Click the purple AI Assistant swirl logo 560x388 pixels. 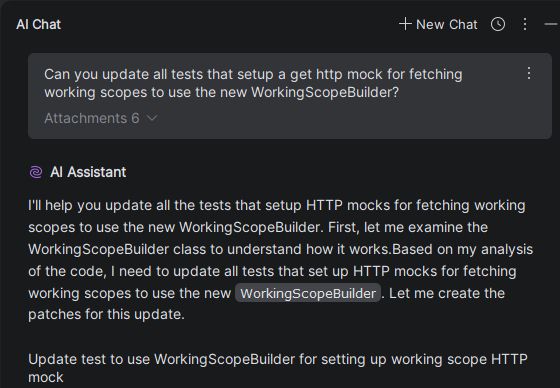(x=36, y=172)
